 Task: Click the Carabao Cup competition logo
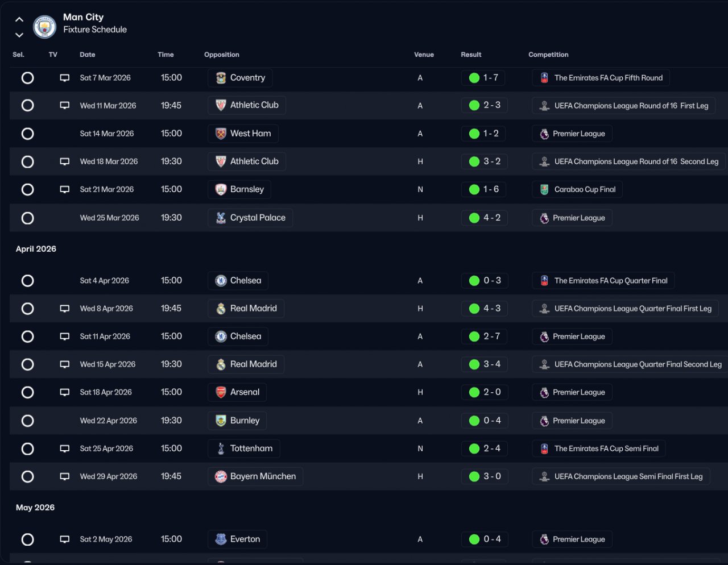(544, 189)
